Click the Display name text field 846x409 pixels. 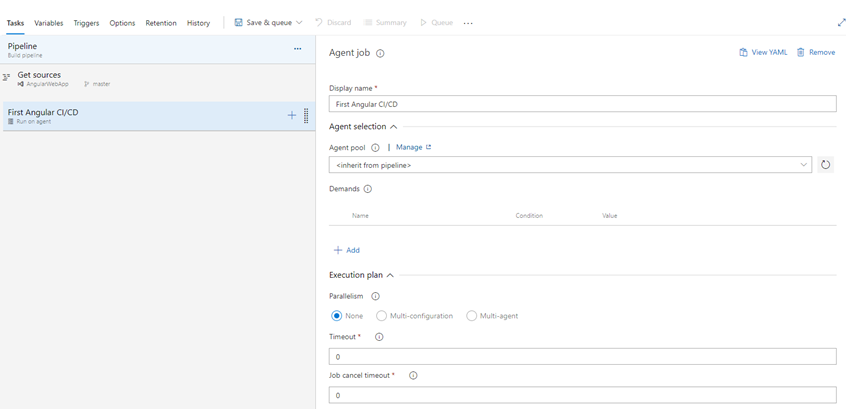(x=582, y=104)
